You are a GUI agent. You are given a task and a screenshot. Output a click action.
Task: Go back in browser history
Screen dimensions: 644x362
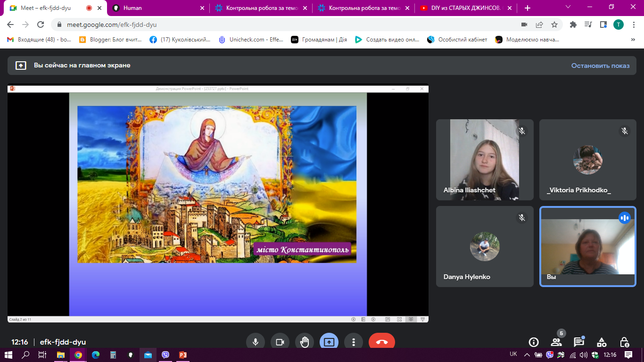coord(10,25)
